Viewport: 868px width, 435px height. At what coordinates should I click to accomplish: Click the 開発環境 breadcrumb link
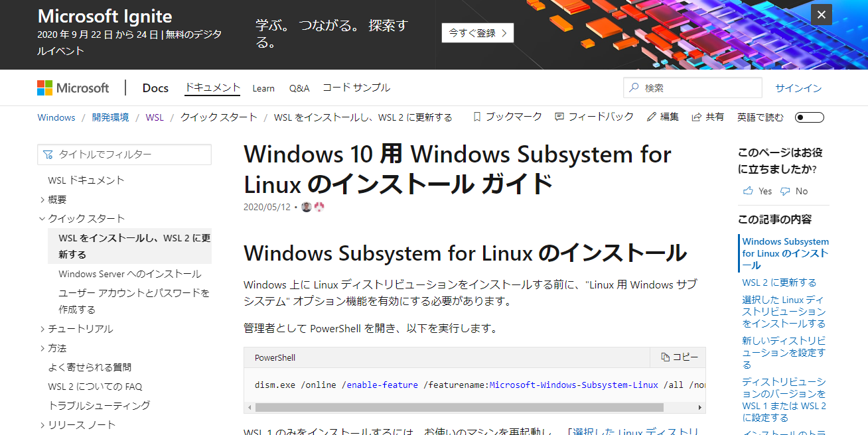click(111, 117)
